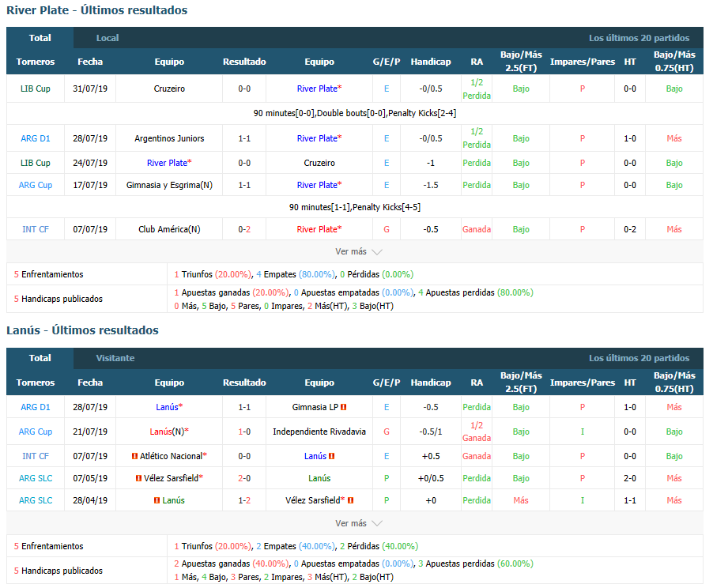This screenshot has height=588, width=713.
Task: Click Fecha column header in Lanús table
Action: [90, 383]
